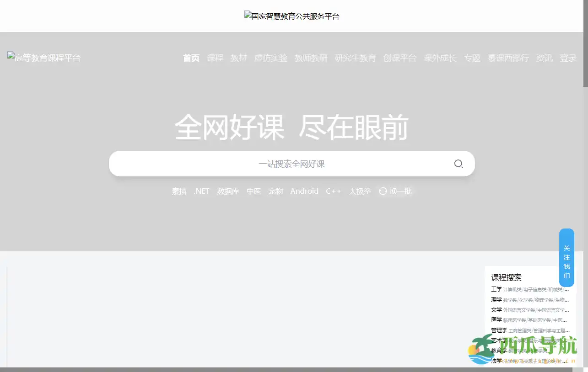The width and height of the screenshot is (588, 372).
Task: Open the 教材 navigation item
Action: click(239, 58)
